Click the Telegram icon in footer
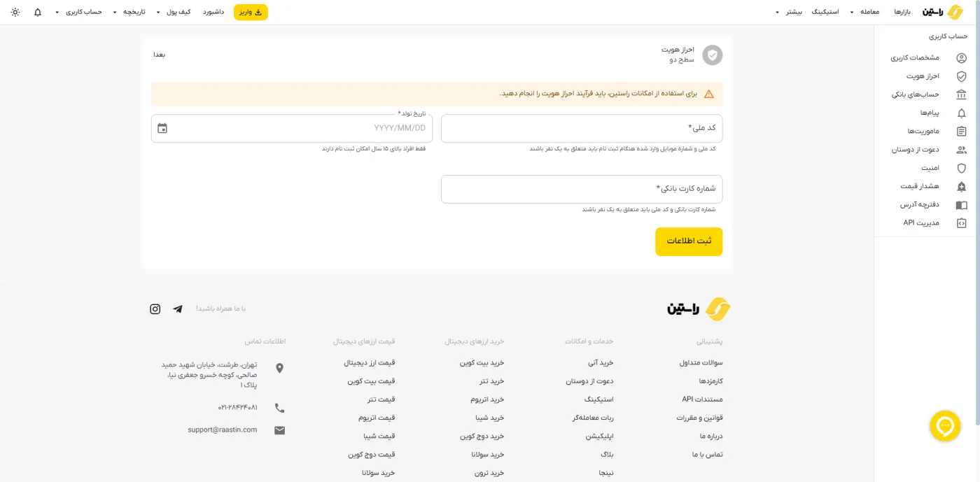980x482 pixels. coord(178,309)
